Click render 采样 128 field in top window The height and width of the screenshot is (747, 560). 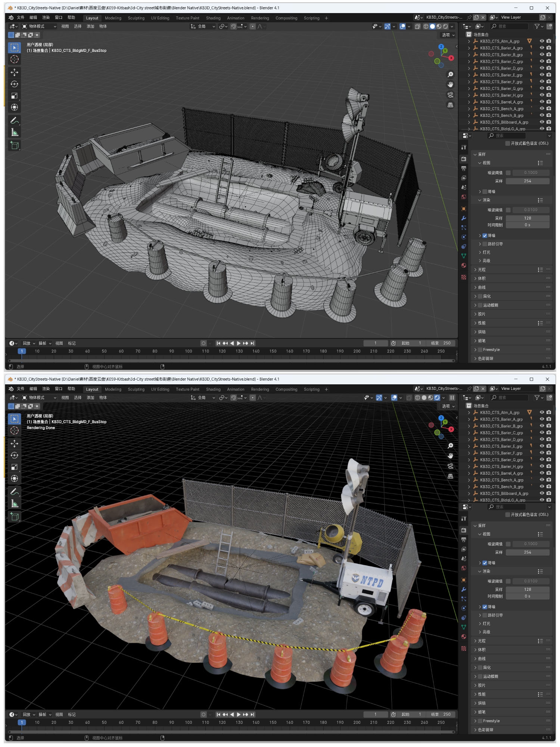click(x=527, y=218)
